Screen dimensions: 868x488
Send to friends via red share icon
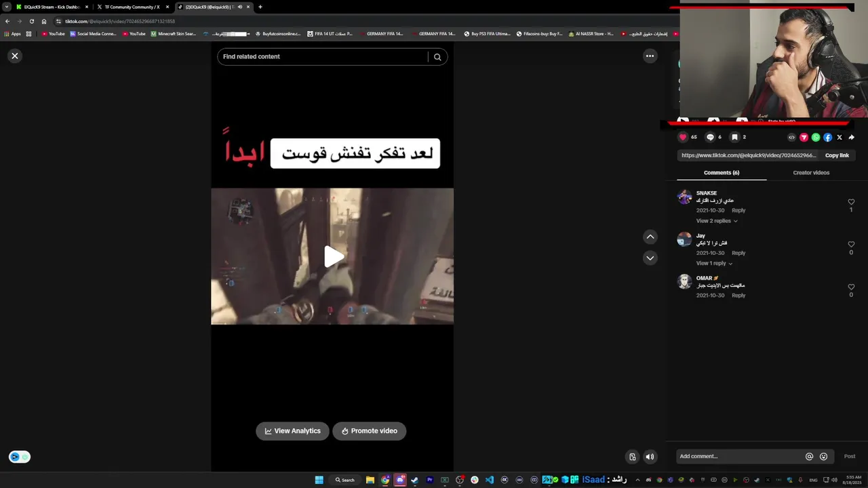[804, 138]
